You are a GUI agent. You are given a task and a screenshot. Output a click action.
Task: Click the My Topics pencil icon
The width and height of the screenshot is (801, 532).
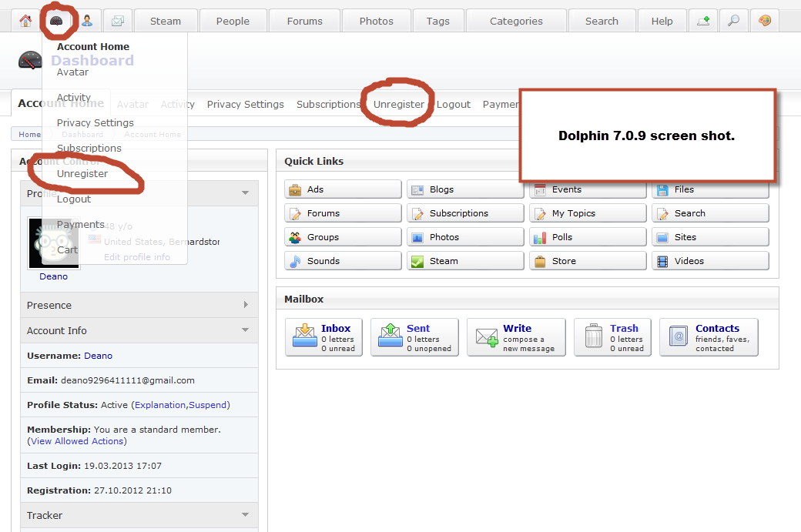540,214
